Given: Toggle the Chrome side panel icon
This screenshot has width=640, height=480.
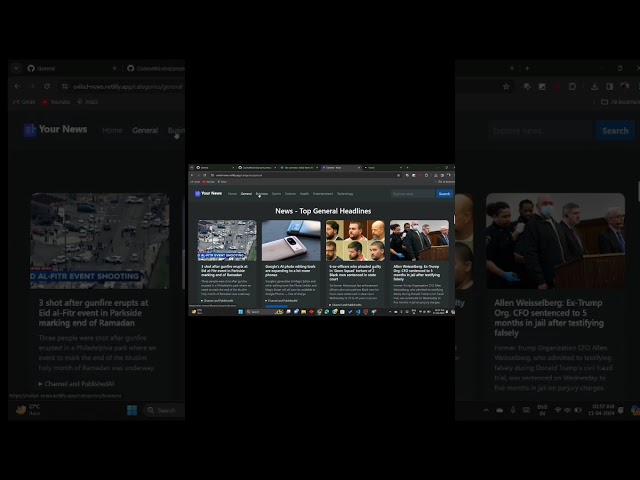Looking at the screenshot, I should [x=442, y=175].
